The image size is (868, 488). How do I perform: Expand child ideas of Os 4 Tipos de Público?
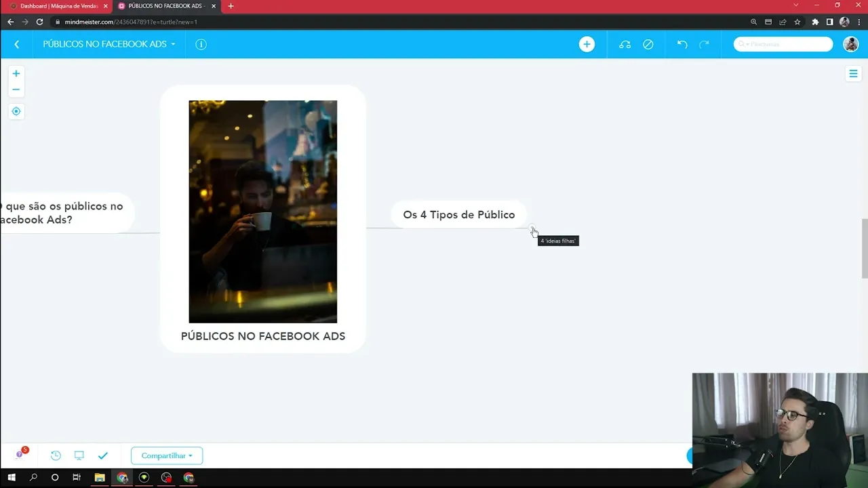(532, 228)
